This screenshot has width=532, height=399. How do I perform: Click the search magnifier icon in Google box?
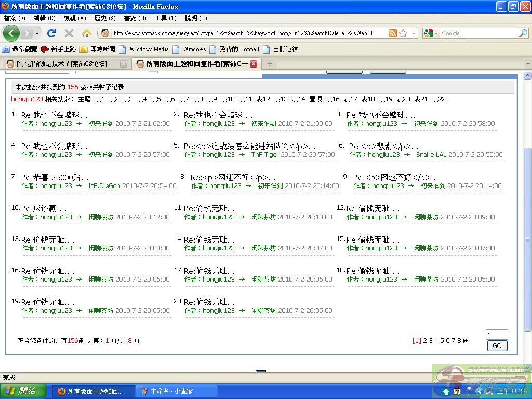(x=523, y=33)
